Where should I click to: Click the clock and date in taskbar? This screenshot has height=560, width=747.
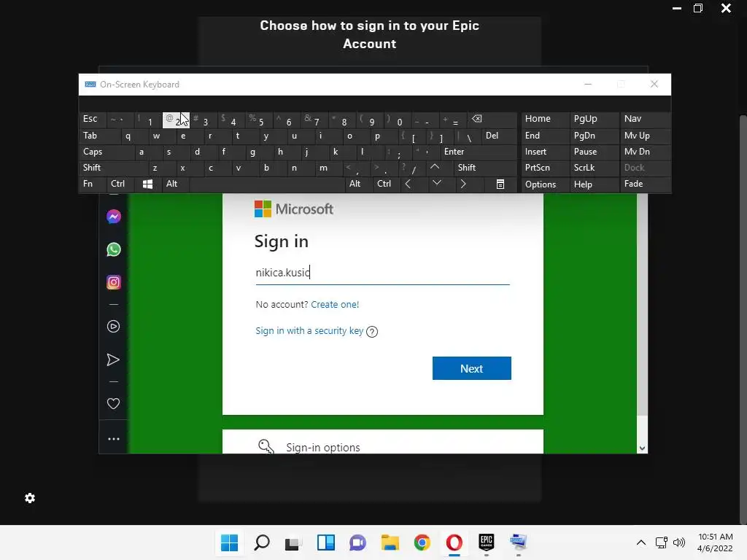[715, 542]
